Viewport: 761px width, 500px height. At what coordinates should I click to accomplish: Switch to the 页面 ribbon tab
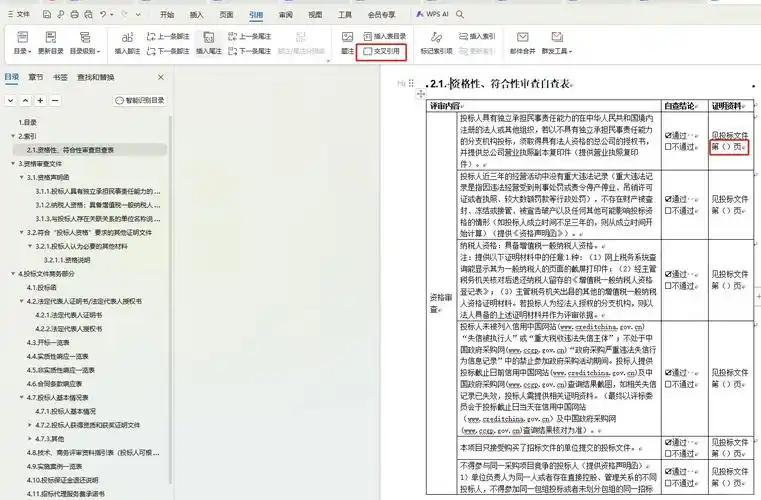coord(227,15)
